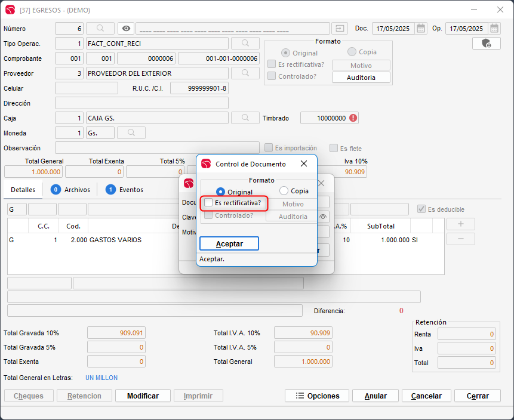514x420 pixels.
Task: Switch to the Archivos tab
Action: [70, 190]
